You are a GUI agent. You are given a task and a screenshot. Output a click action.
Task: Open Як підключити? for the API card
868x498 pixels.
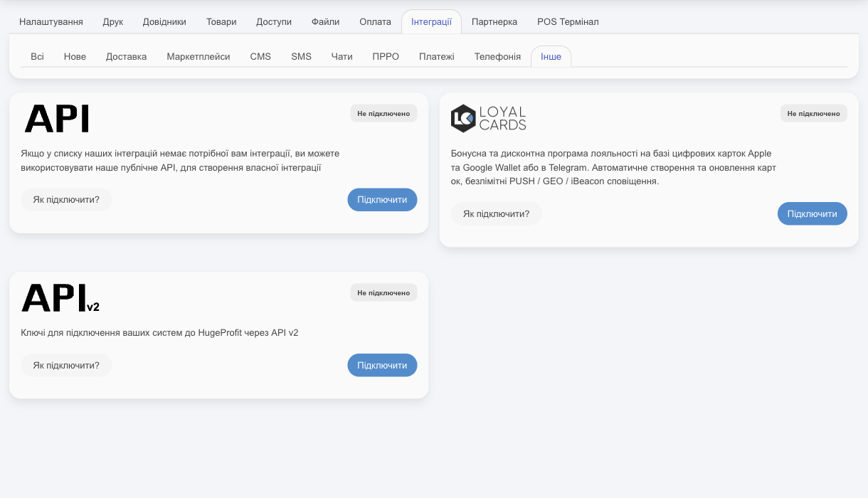[x=66, y=200]
